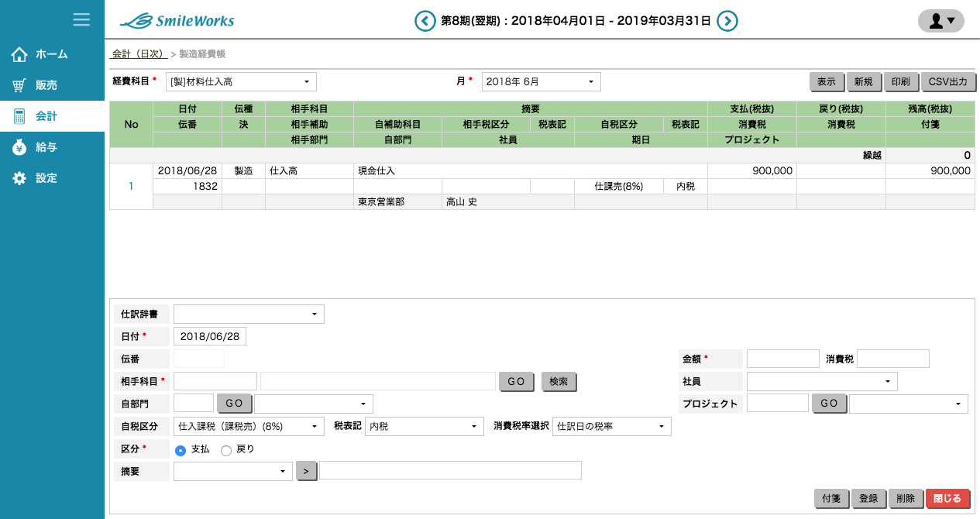Open the 自税区分 dropdown
The image size is (980, 519).
(249, 426)
